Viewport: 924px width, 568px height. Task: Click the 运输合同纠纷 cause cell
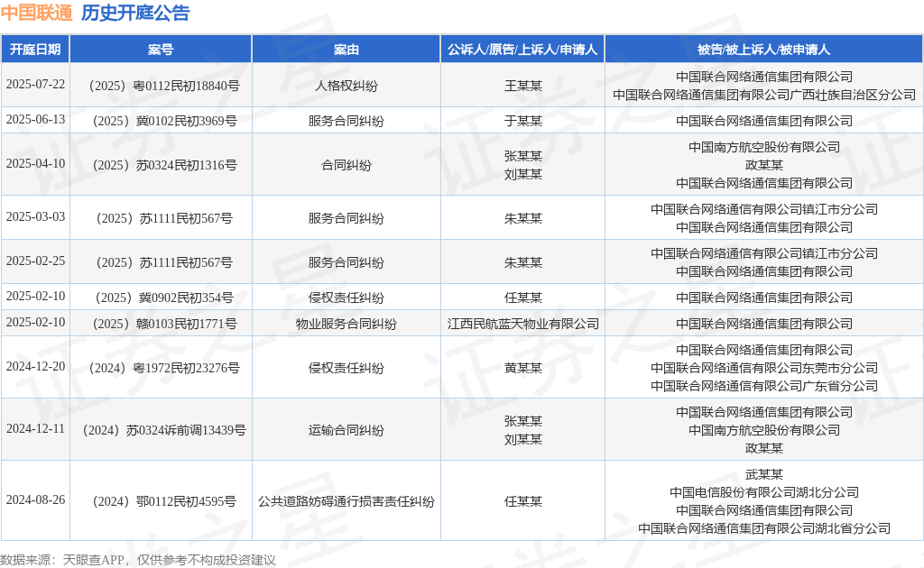coord(346,431)
